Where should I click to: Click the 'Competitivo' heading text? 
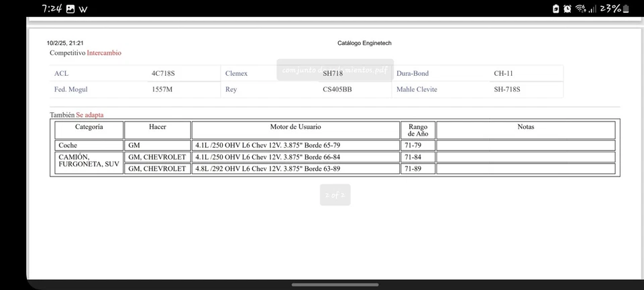[x=67, y=53]
